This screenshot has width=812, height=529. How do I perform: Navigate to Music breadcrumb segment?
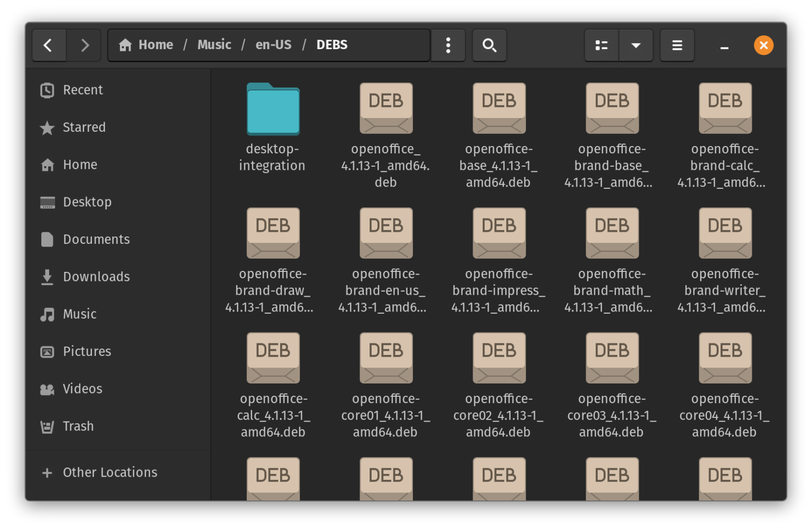pos(214,45)
